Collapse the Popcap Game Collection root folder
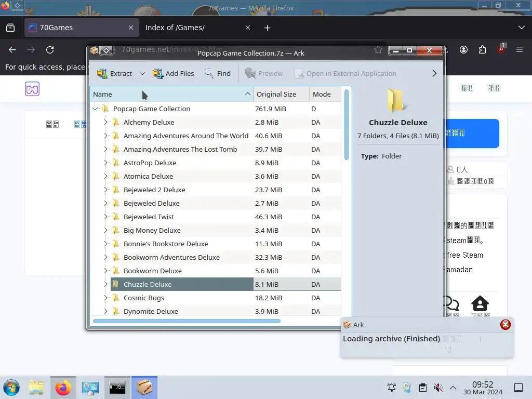532x399 pixels. tap(96, 109)
